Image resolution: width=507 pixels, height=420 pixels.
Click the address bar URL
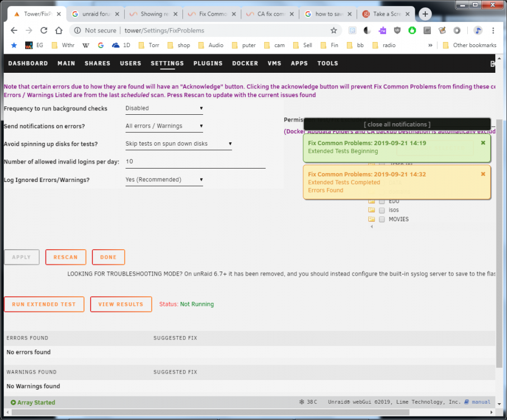point(165,30)
